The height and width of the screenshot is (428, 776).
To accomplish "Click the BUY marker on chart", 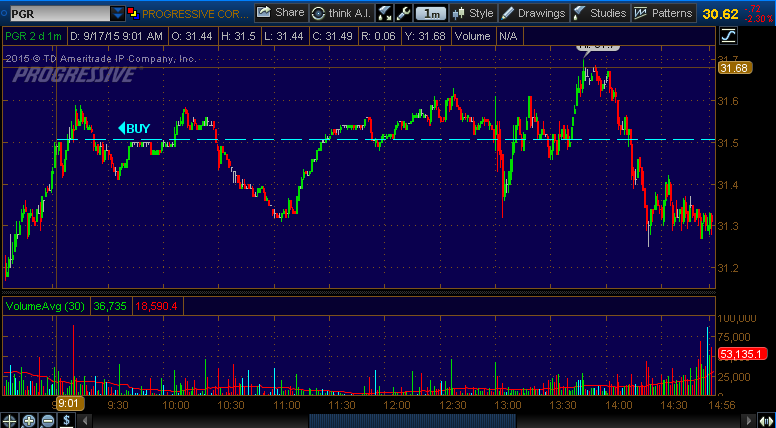I will [134, 128].
